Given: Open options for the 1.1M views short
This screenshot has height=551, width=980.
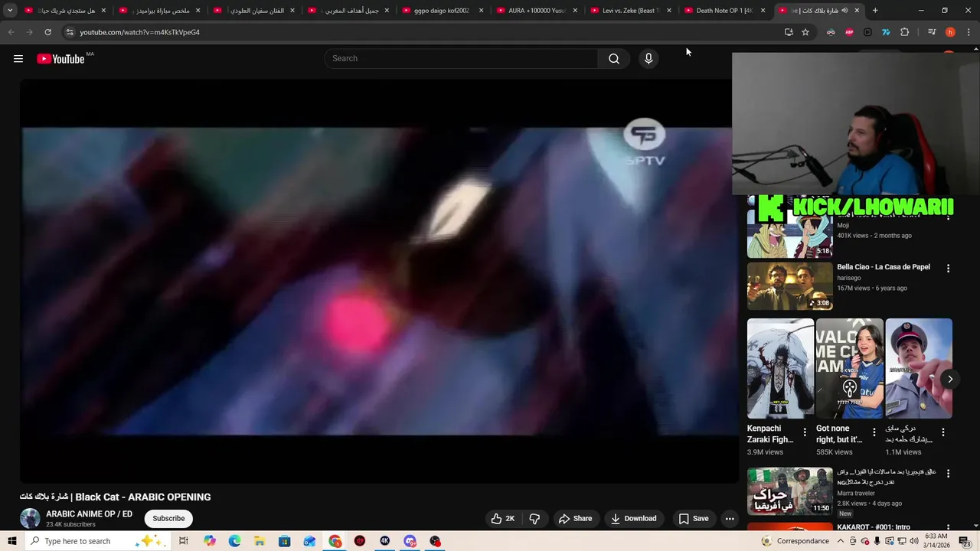Looking at the screenshot, I should click(942, 432).
